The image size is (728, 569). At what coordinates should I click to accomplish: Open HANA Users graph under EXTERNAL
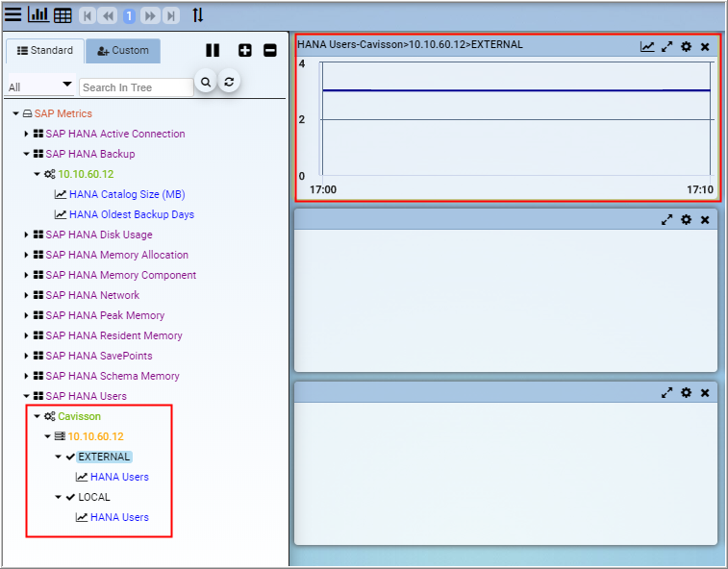[119, 477]
